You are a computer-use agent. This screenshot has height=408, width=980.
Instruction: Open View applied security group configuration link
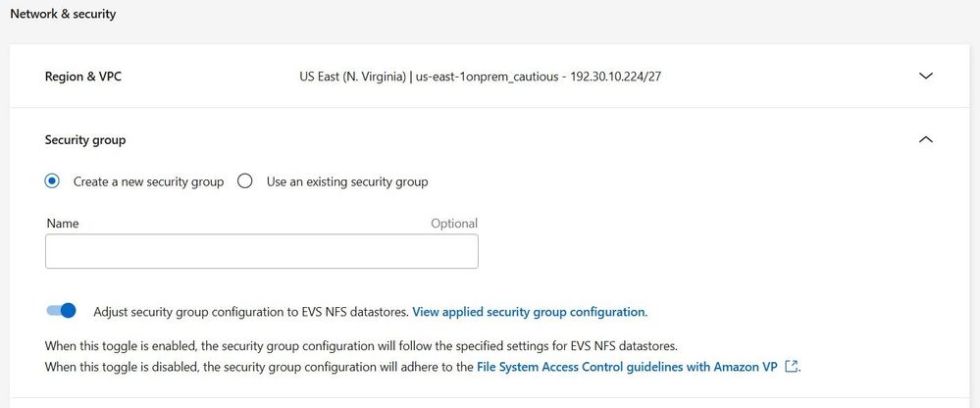[529, 312]
